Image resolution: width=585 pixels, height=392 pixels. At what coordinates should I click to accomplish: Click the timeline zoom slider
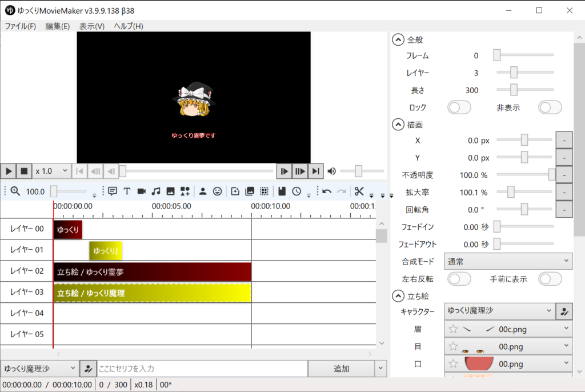click(x=69, y=191)
